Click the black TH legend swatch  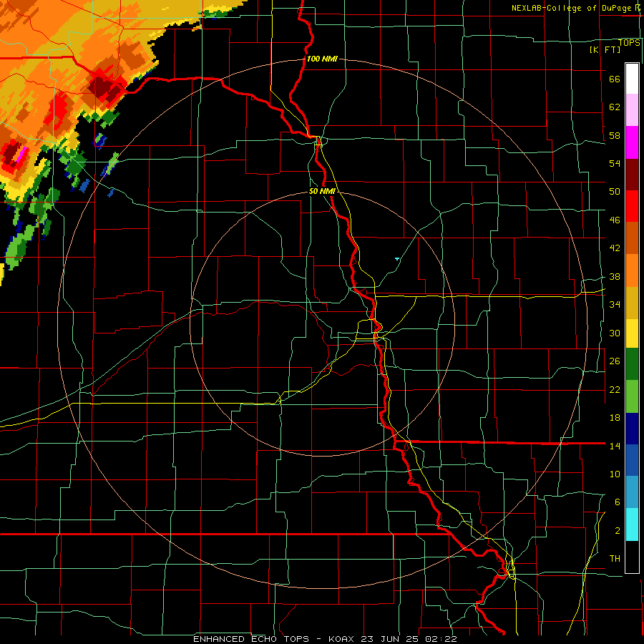coord(632,557)
